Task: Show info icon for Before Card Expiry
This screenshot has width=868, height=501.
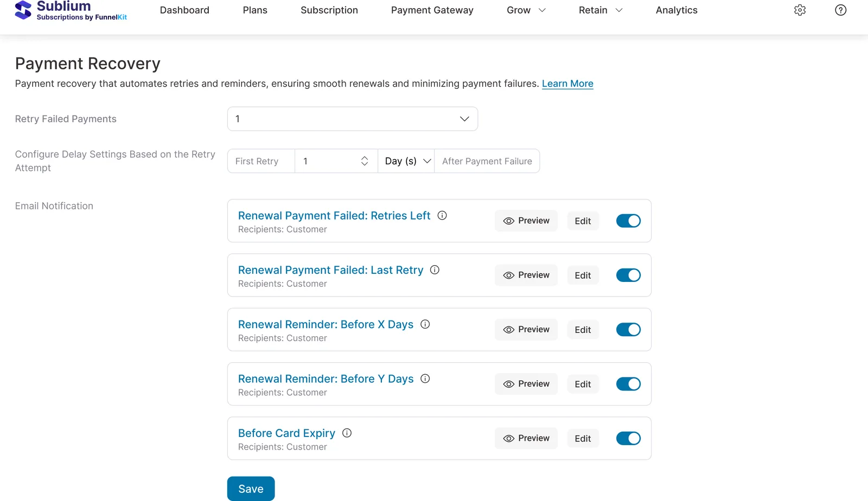Action: point(347,433)
